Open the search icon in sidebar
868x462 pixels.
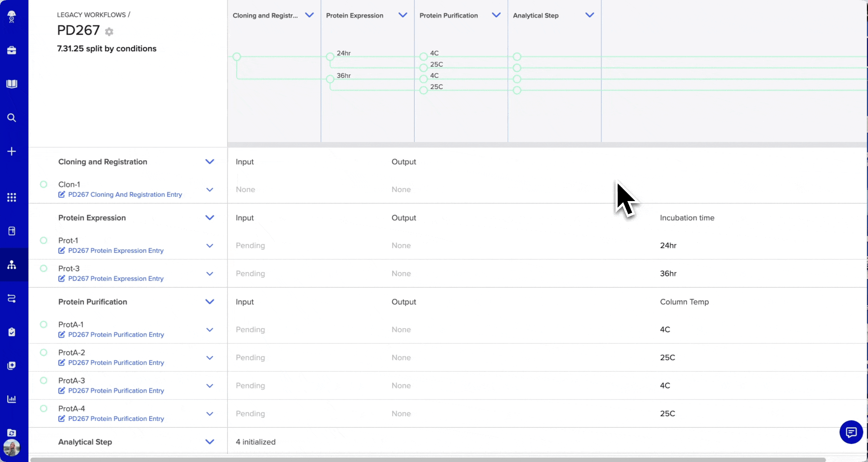point(12,118)
